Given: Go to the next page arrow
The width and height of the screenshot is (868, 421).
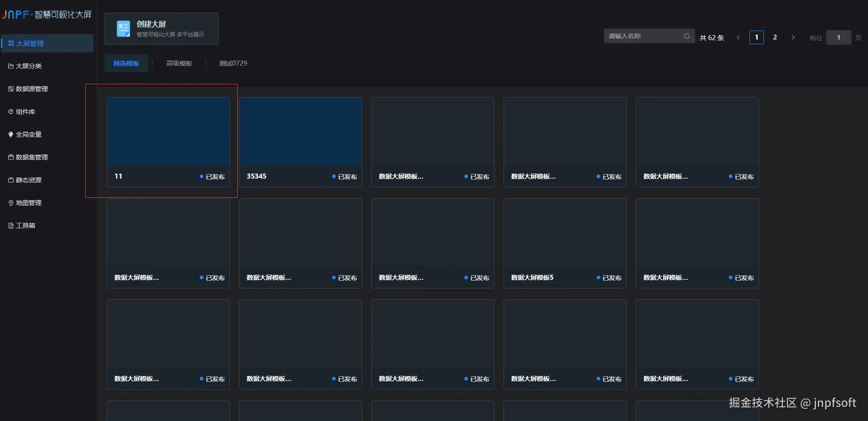Looking at the screenshot, I should click(x=793, y=37).
